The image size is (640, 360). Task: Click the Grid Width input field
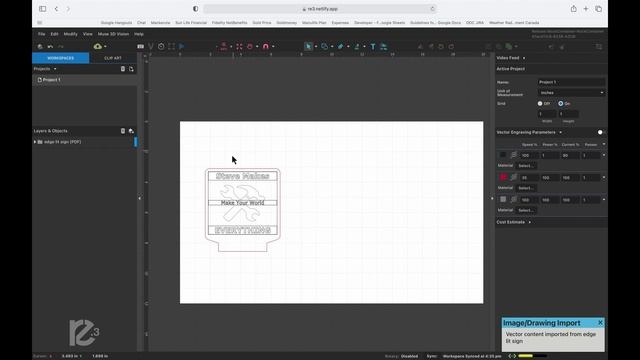547,114
